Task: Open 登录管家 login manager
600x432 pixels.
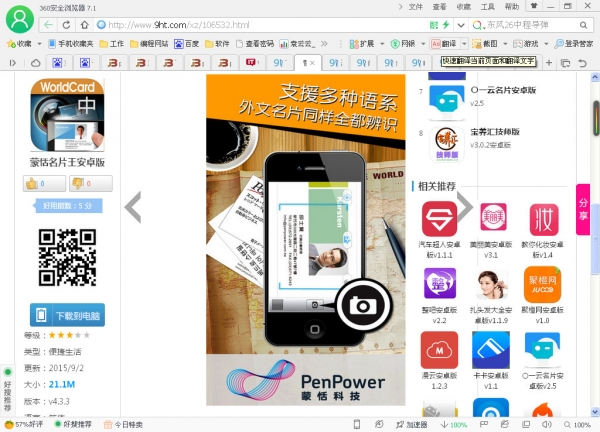Action: [574, 44]
